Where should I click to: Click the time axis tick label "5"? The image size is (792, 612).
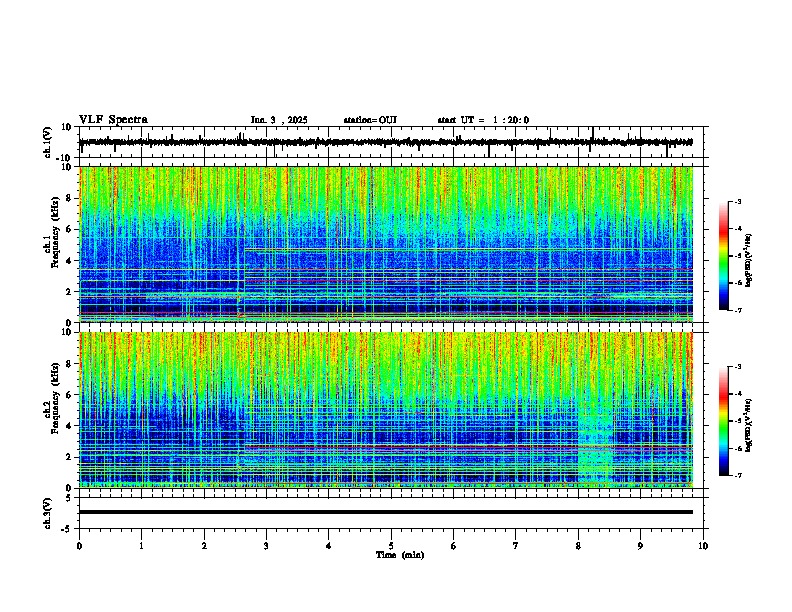(391, 546)
